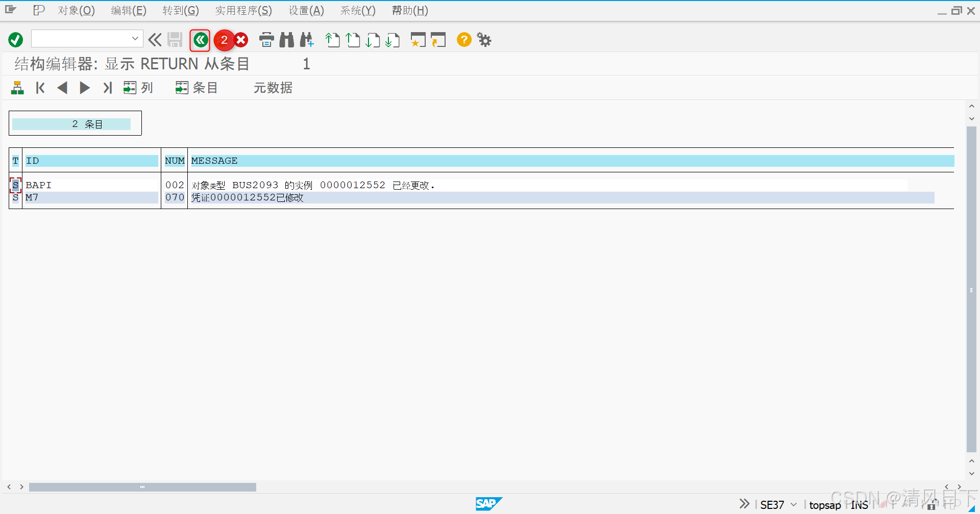Click the Find Next icon
This screenshot has height=514, width=980.
coord(307,39)
